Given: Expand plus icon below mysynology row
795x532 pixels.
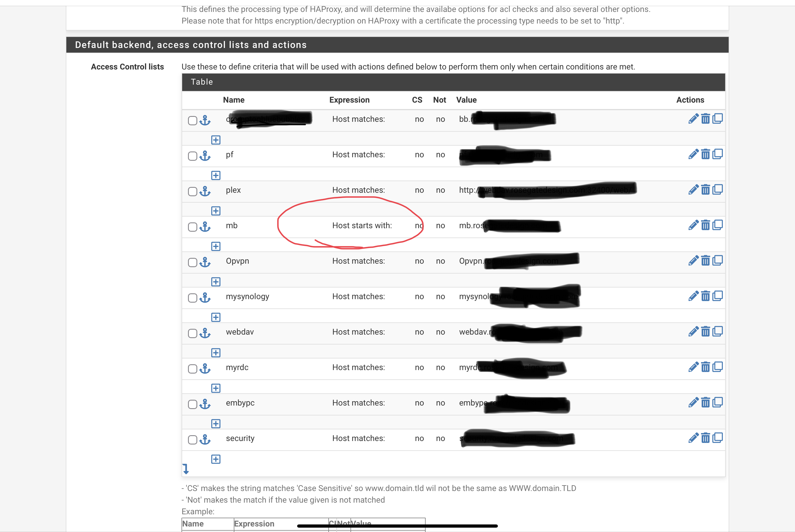Looking at the screenshot, I should click(x=216, y=317).
